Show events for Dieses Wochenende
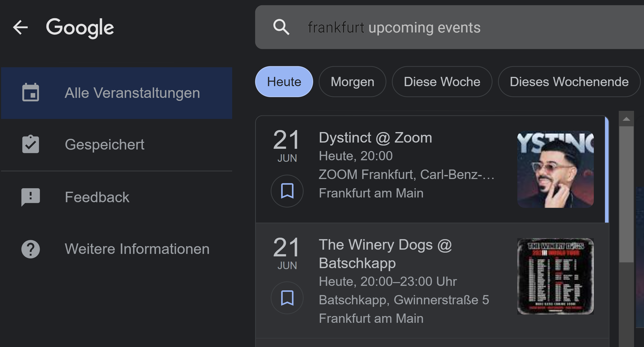Viewport: 644px width, 347px height. (569, 82)
